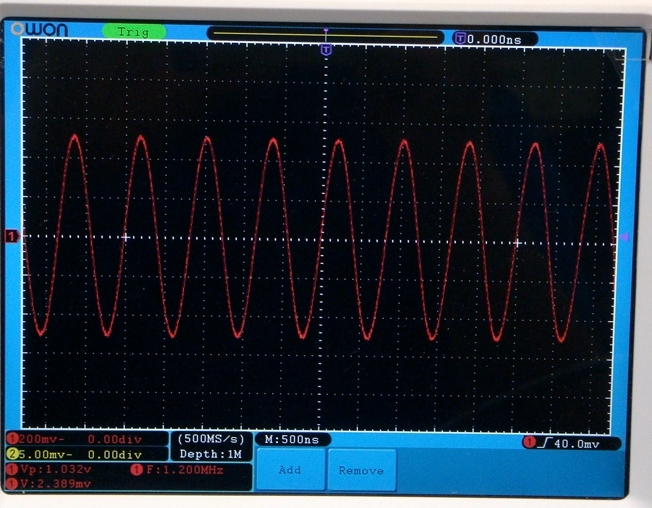
Task: Click the purple T trigger position marker
Action: (326, 50)
